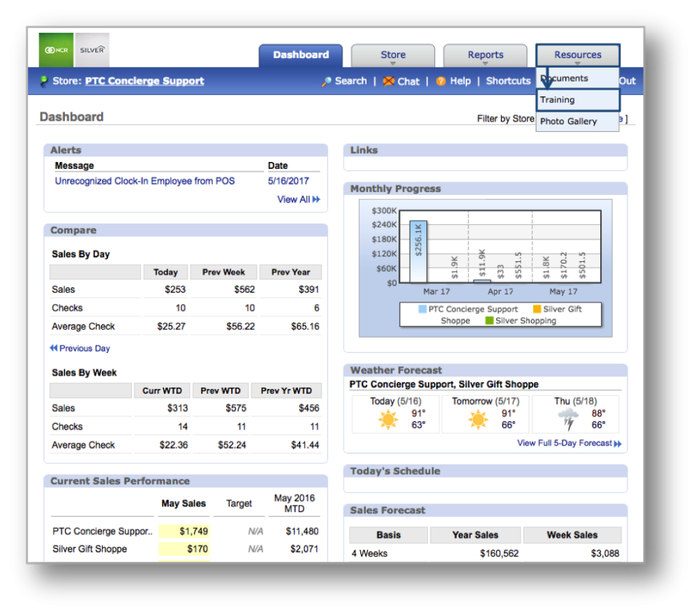This screenshot has width=698, height=616.
Task: Click the Chat bubble icon
Action: coord(389,81)
